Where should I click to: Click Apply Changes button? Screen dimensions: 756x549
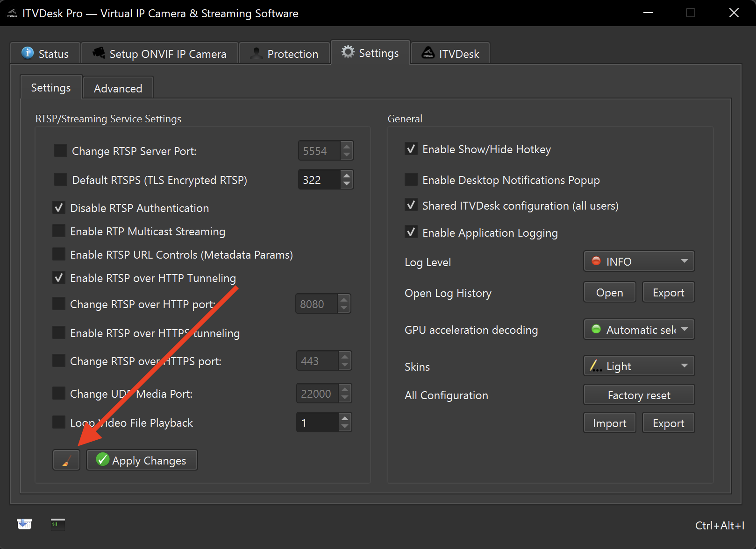[x=142, y=460]
